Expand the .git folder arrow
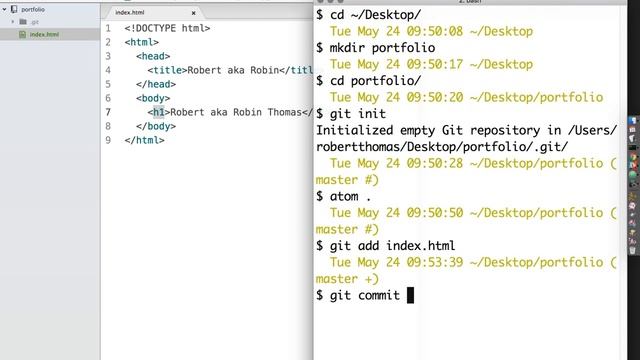This screenshot has width=640, height=360. 13,22
